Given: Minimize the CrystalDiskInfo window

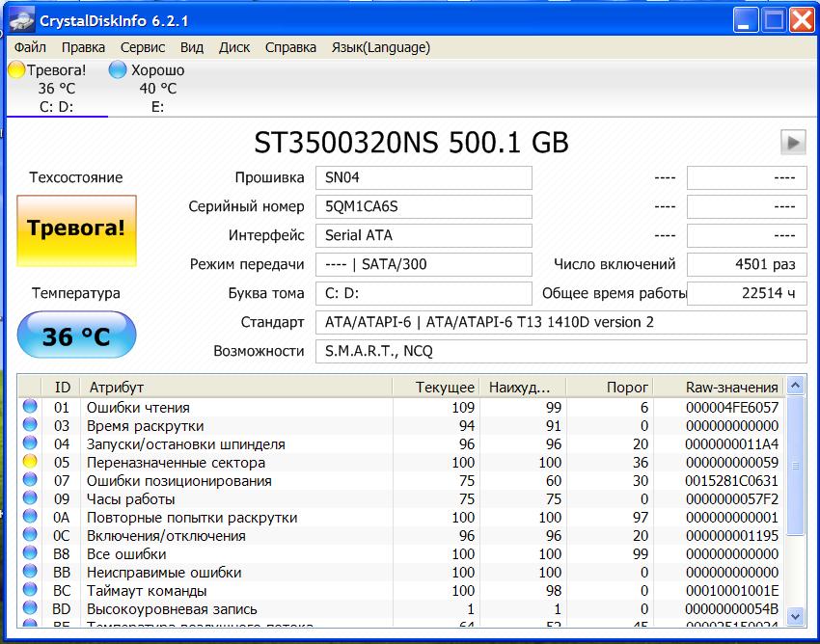Looking at the screenshot, I should [745, 21].
